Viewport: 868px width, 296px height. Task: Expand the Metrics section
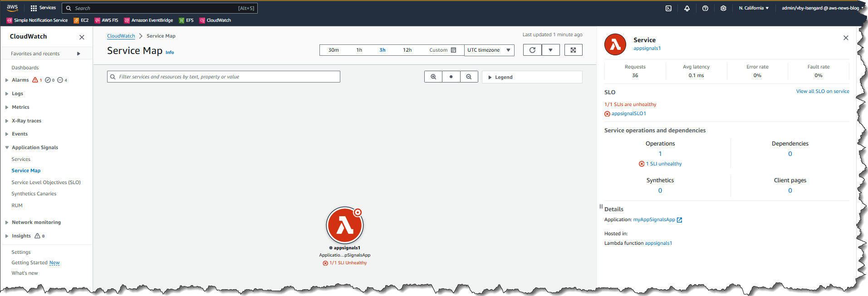[7, 107]
